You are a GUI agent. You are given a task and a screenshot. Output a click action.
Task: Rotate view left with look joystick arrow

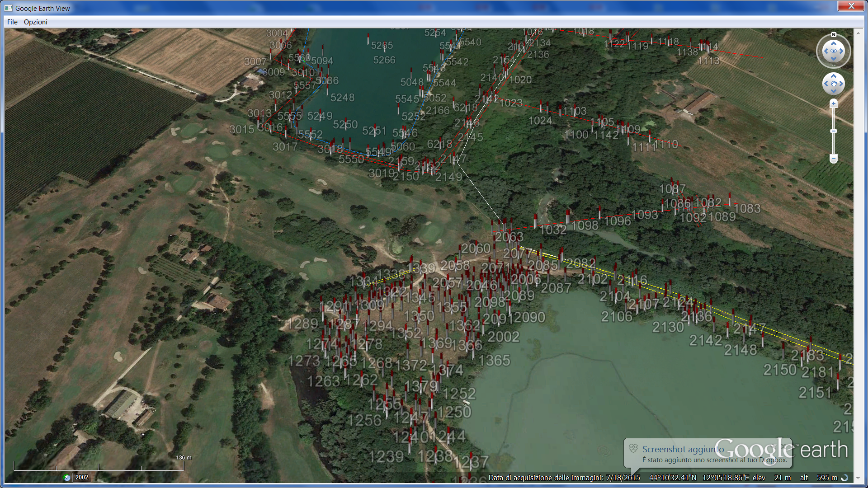coord(826,51)
